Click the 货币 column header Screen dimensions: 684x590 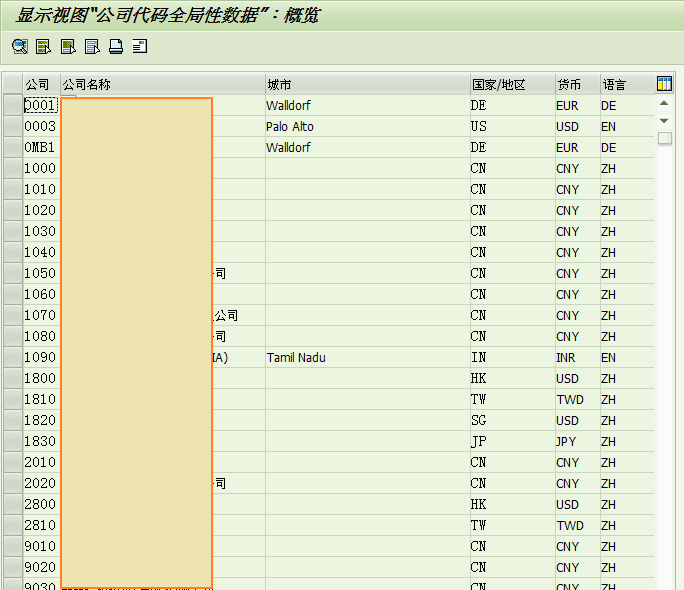click(578, 84)
